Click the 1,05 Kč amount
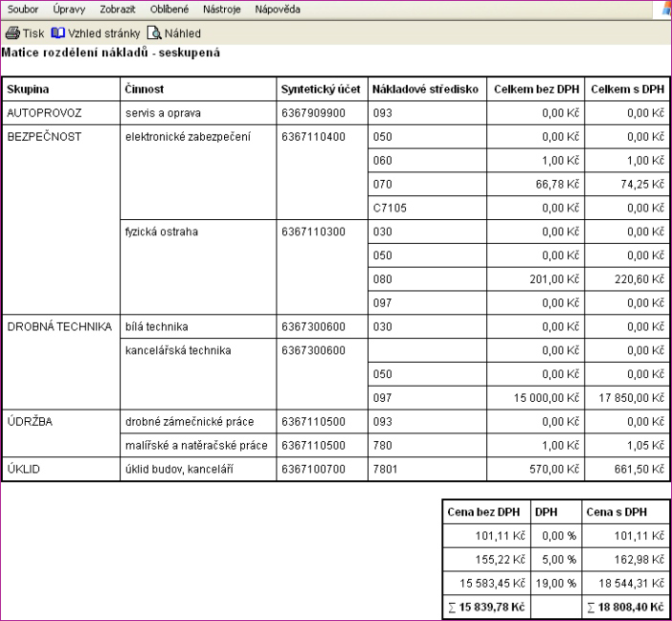This screenshot has width=672, height=621. point(645,445)
